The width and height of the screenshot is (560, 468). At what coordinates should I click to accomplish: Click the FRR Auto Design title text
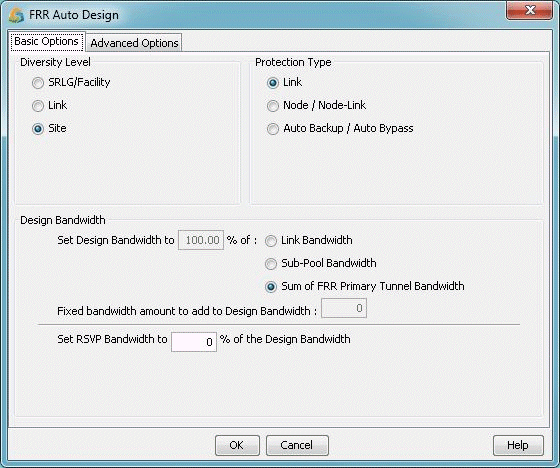point(74,15)
